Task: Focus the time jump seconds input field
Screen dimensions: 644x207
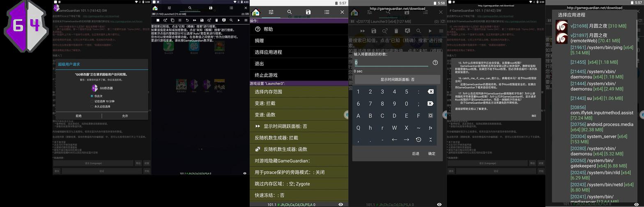Action: tap(391, 62)
